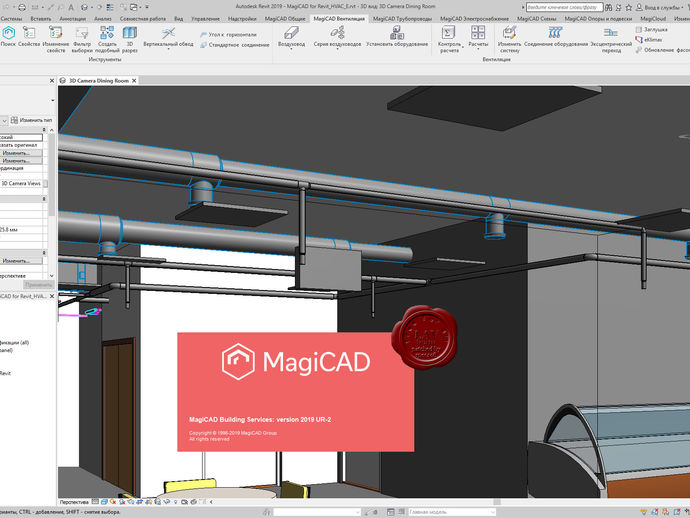Screen dimensions: 690x518
Task: Open the Системы ribbon tab
Action: pos(11,19)
